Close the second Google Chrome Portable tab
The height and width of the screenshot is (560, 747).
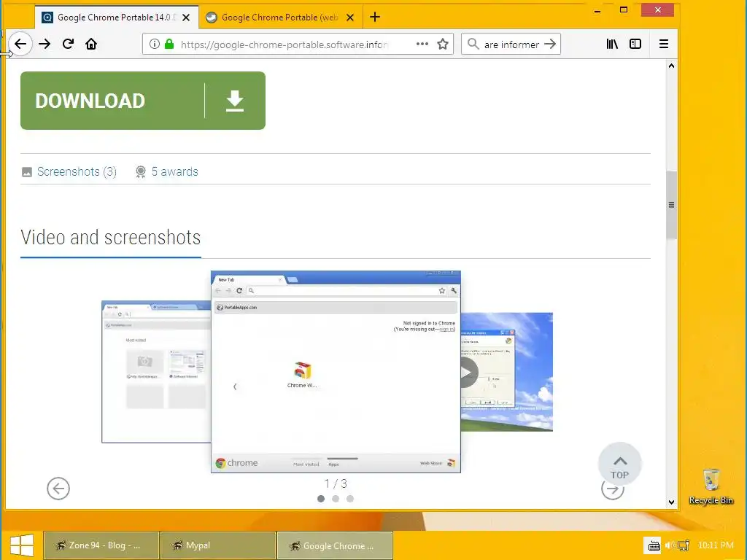click(x=350, y=17)
